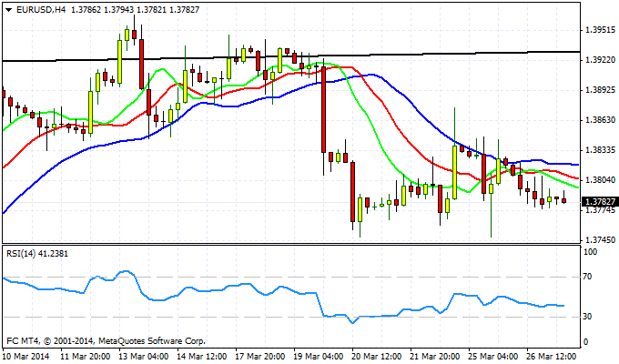Image resolution: width=619 pixels, height=364 pixels.
Task: Click the 1.38040 price axis label
Action: point(601,180)
